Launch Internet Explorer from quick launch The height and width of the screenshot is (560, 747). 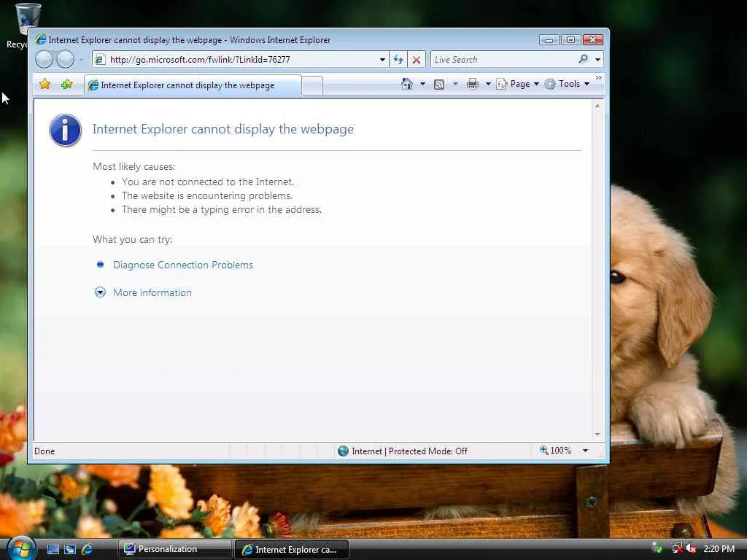[x=88, y=550]
